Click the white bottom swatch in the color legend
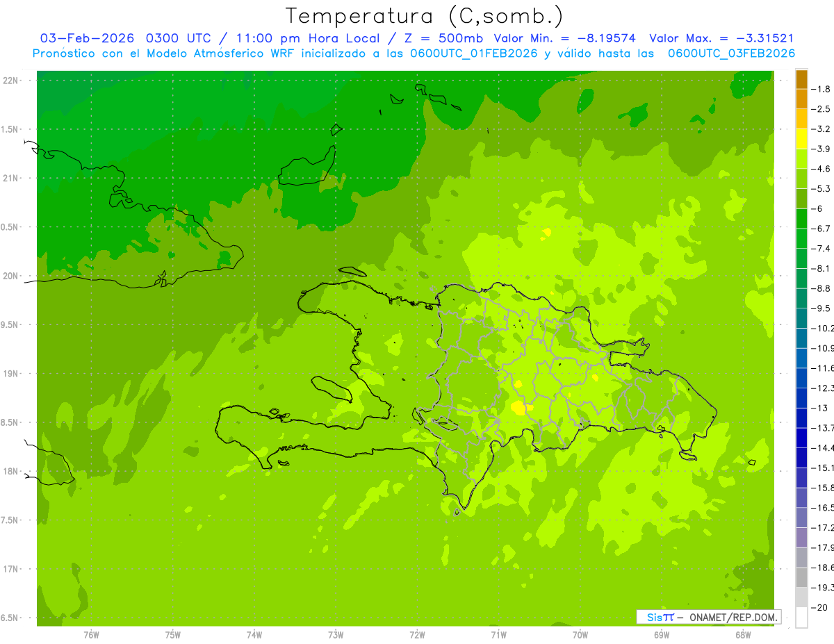 pos(801,617)
